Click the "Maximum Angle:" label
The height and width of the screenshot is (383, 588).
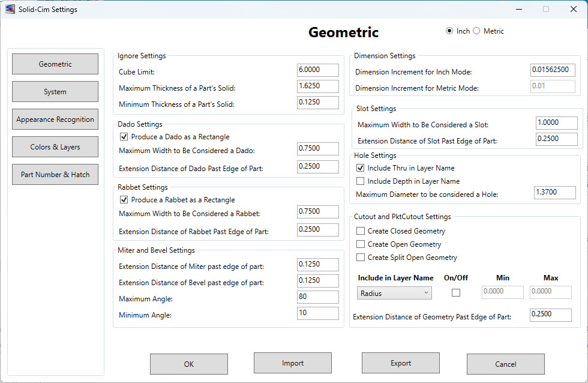coord(145,299)
